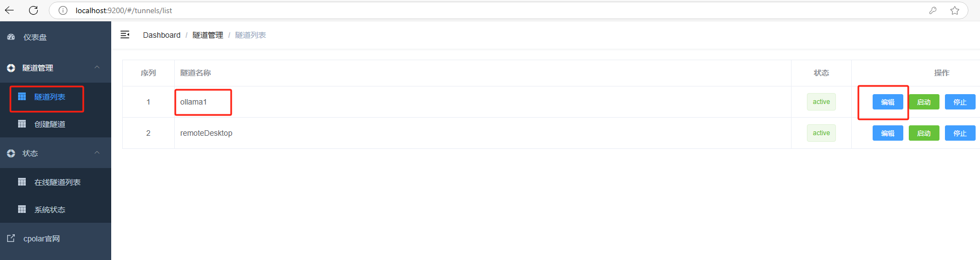Screen dimensions: 980x260
Task: Start the remoteDesktop tunnel
Action: click(924, 133)
